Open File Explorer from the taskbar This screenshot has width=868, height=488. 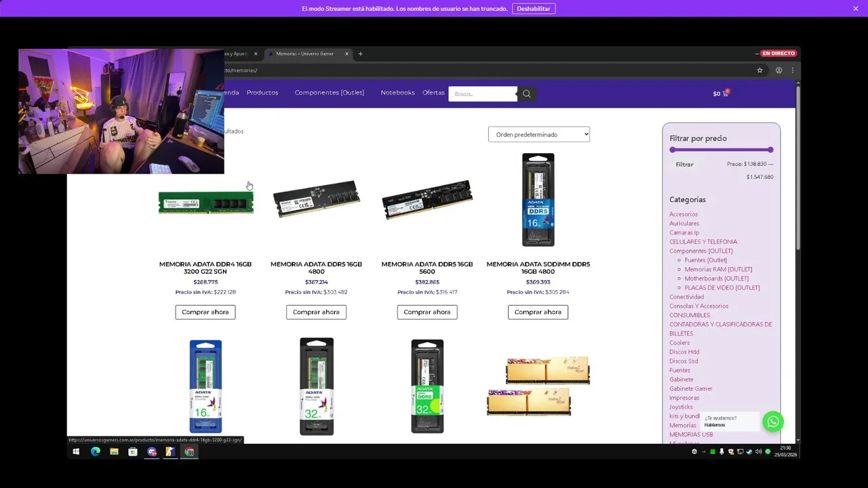tap(114, 451)
